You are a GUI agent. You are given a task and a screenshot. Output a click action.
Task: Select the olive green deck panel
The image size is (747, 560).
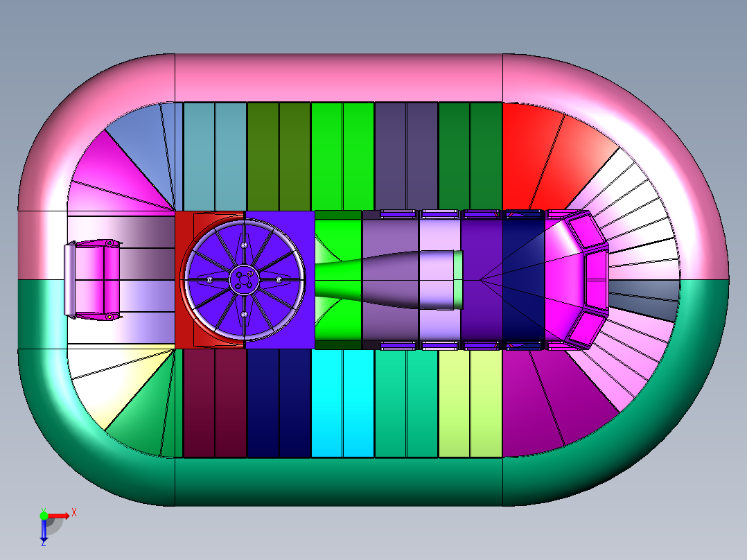click(279, 157)
